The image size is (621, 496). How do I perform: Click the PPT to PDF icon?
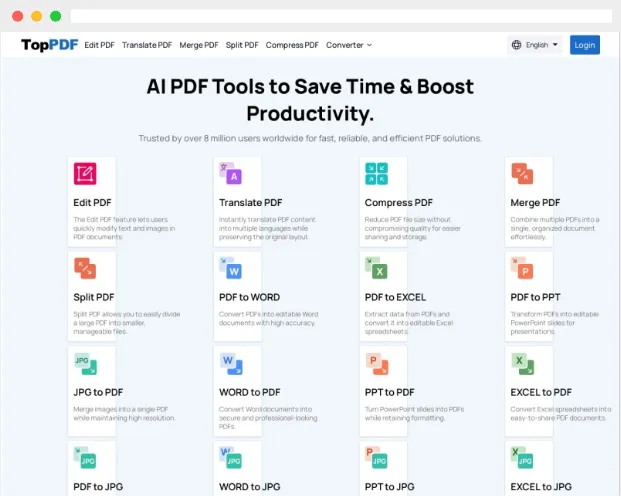(377, 364)
